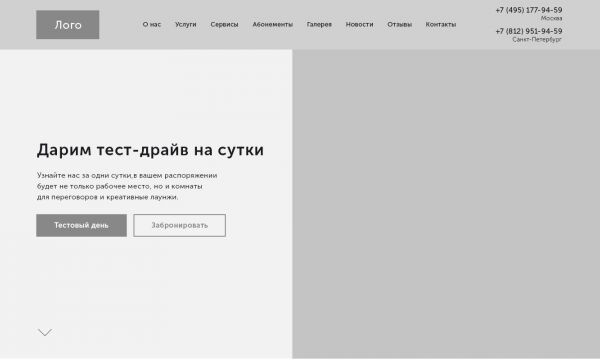Click the Санкт-Петербург city label
Image resolution: width=600 pixels, height=360 pixels.
pos(537,39)
